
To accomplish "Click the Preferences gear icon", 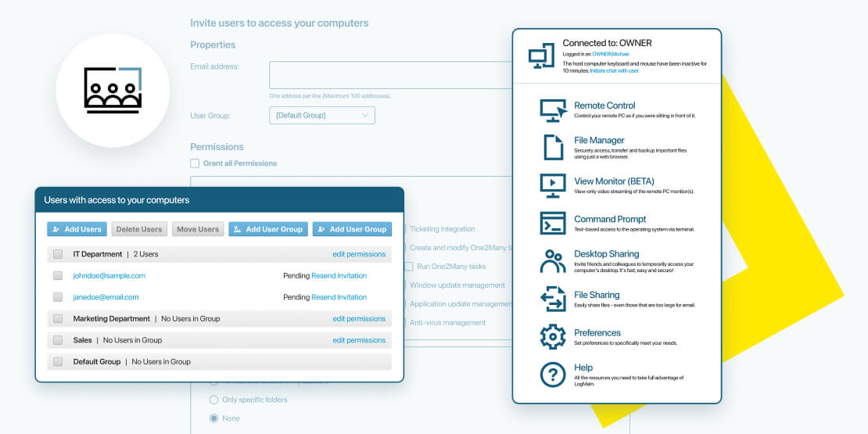I will pyautogui.click(x=553, y=336).
